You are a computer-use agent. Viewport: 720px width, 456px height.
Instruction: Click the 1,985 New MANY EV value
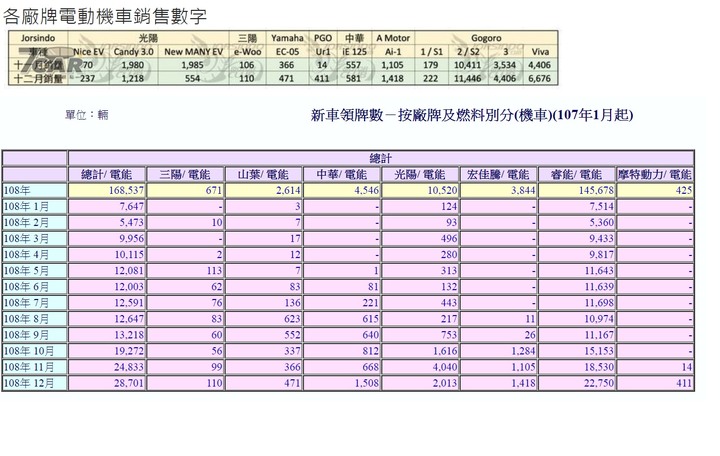(193, 65)
